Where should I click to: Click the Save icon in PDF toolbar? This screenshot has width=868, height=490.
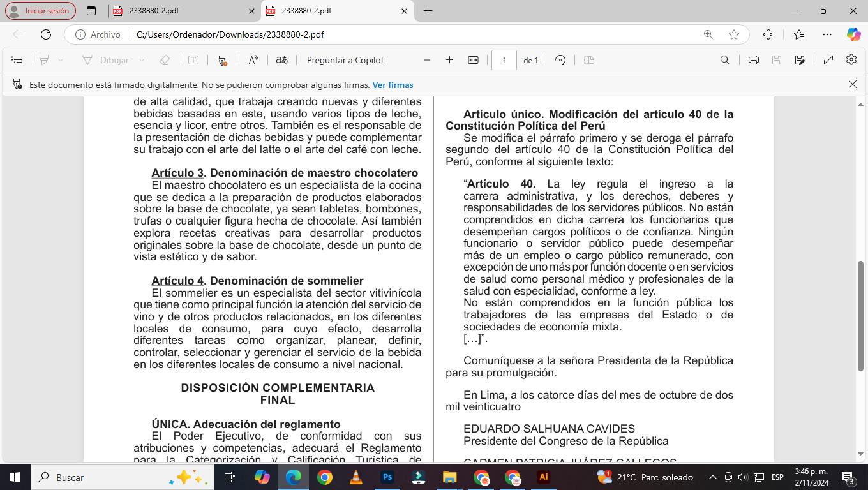[777, 60]
